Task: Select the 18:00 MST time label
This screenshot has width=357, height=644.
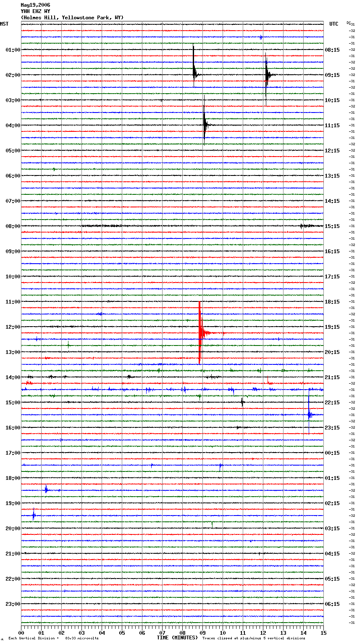Action: pos(13,478)
